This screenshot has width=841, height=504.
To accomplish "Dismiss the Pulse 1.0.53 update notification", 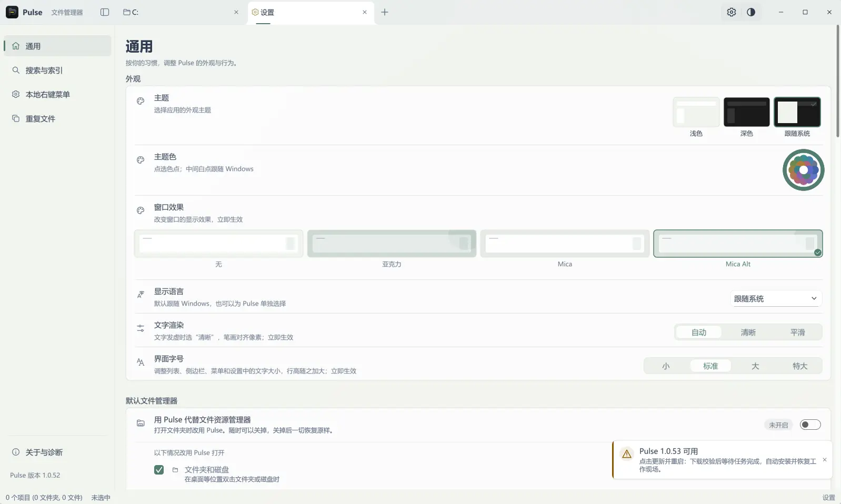I will [x=825, y=460].
